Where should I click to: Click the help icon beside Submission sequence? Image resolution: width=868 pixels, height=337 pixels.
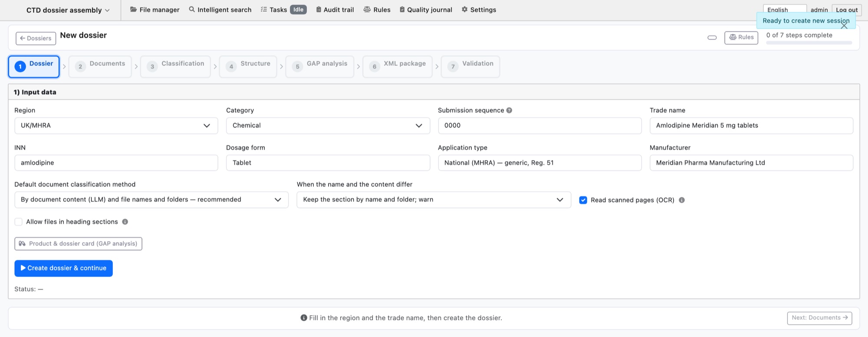[x=509, y=110]
